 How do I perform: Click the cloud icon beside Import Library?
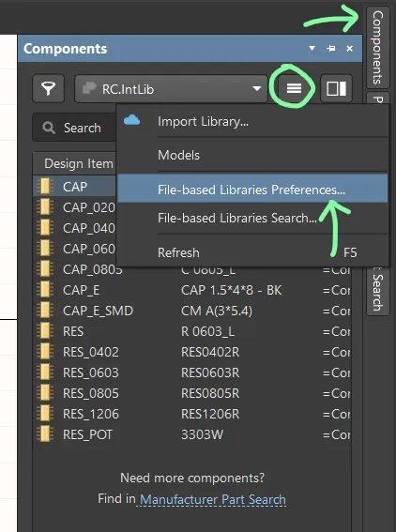[132, 120]
